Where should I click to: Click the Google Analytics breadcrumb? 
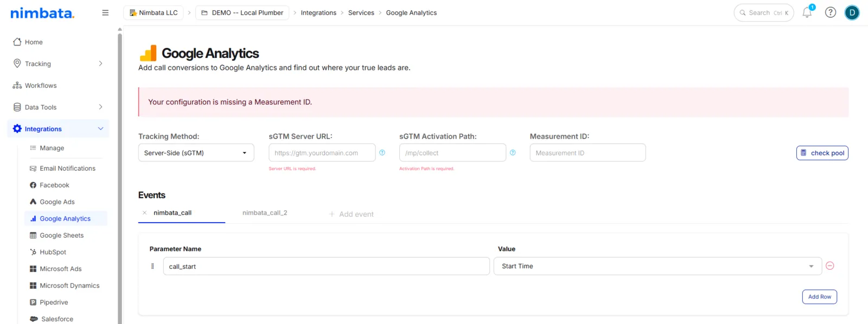pyautogui.click(x=411, y=12)
